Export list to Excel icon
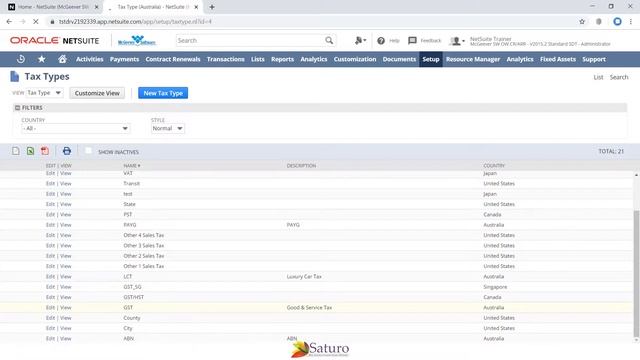 tap(30, 151)
